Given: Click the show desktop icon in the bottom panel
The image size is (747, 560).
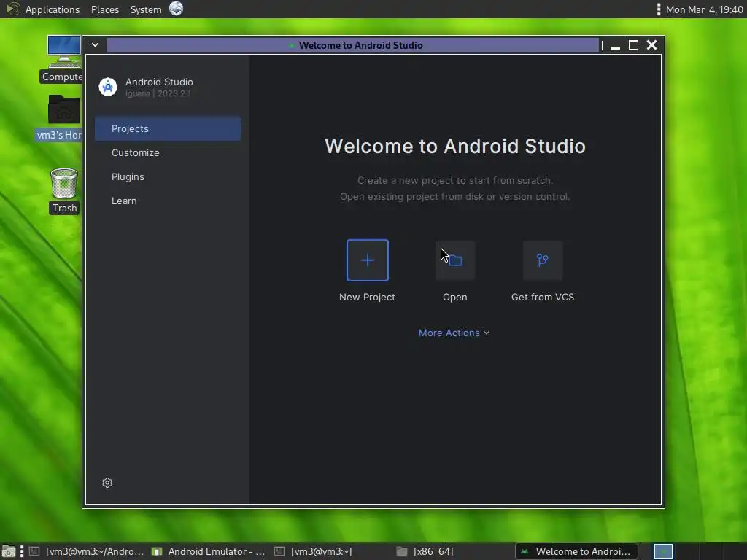Looking at the screenshot, I should [9, 551].
